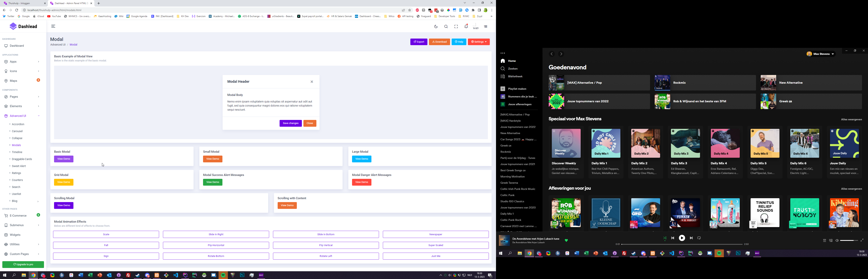The image size is (868, 279).
Task: Close the Modal Header dialog X
Action: coord(312,82)
